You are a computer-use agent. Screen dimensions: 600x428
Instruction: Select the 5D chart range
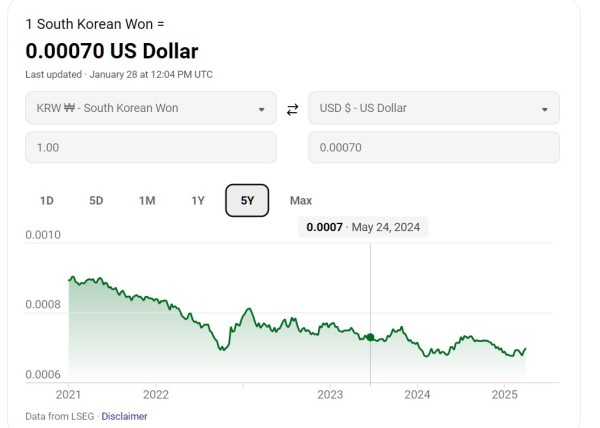coord(96,201)
